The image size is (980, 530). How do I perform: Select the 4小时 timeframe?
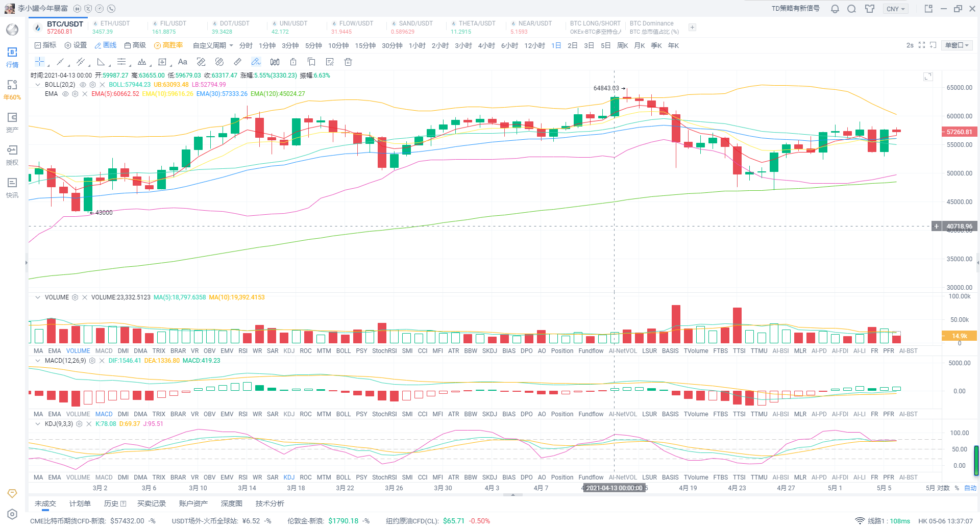coord(486,45)
